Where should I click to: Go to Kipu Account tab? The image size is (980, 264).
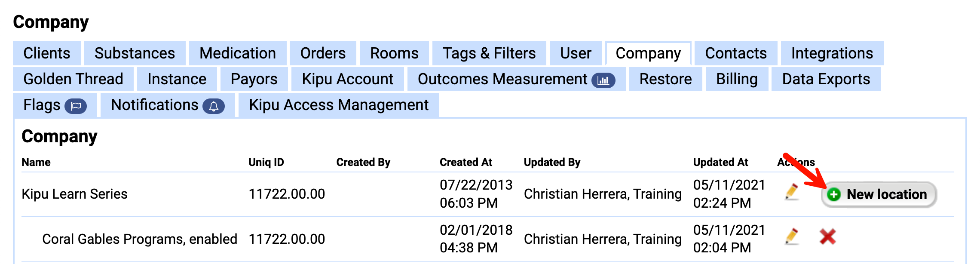click(348, 79)
